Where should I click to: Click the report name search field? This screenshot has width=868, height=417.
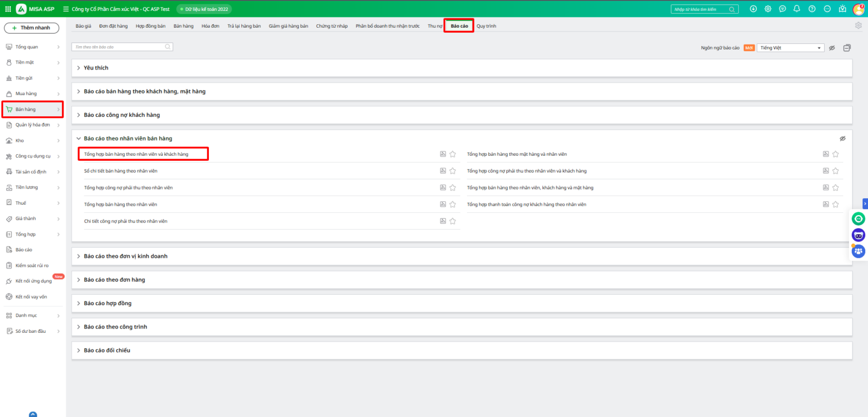[x=119, y=47]
